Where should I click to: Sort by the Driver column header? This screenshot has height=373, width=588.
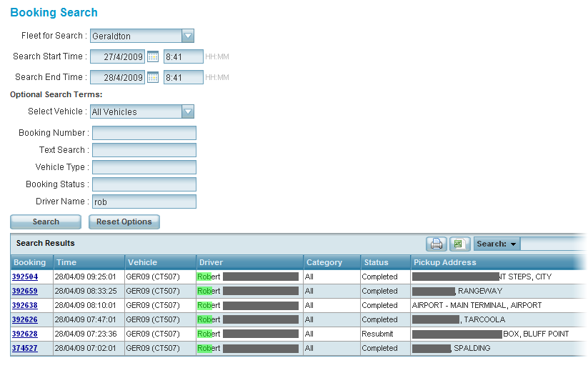[250, 262]
